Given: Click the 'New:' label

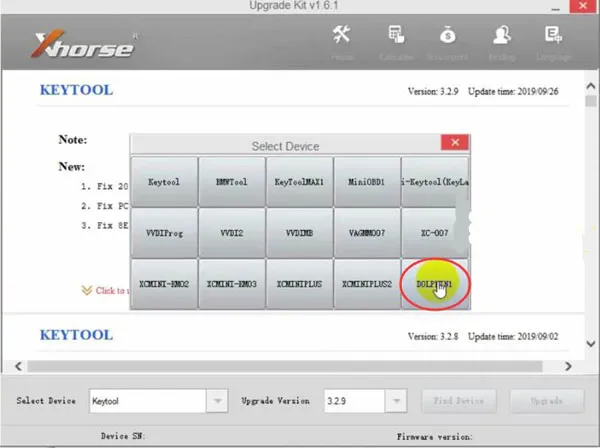Looking at the screenshot, I should coord(72,167).
